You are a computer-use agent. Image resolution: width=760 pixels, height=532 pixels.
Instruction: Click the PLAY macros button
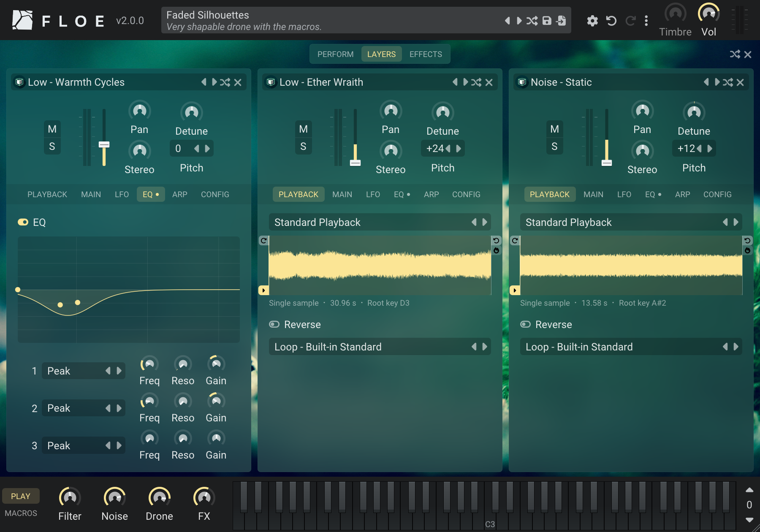click(x=21, y=496)
